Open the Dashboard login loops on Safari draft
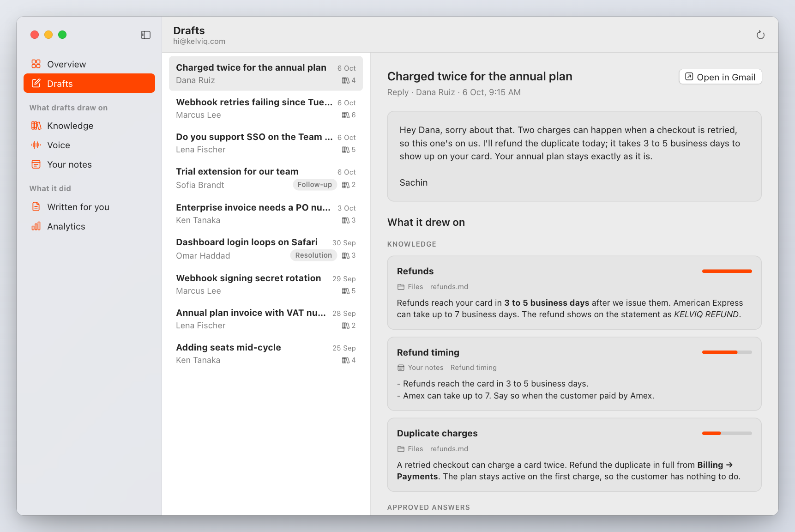The image size is (795, 532). [x=266, y=249]
